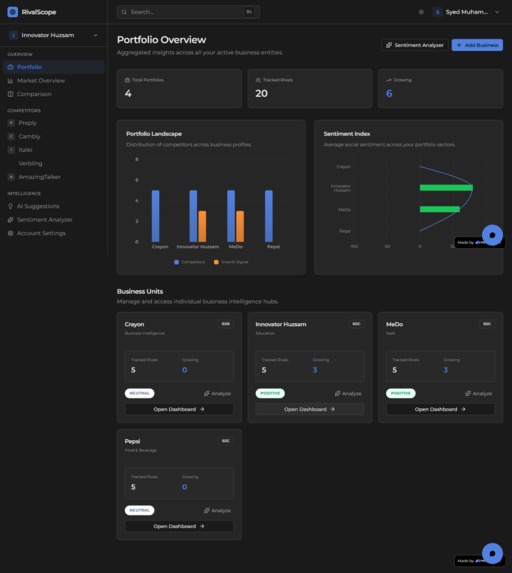The image size is (512, 573).
Task: Click the Sentiment Analyzer sidebar icon
Action: [10, 220]
